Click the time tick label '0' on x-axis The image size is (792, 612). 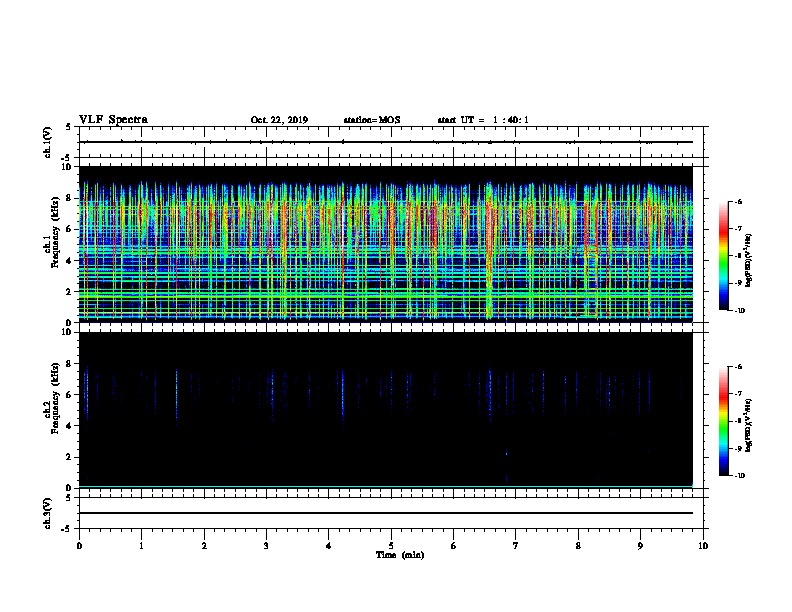pos(79,546)
